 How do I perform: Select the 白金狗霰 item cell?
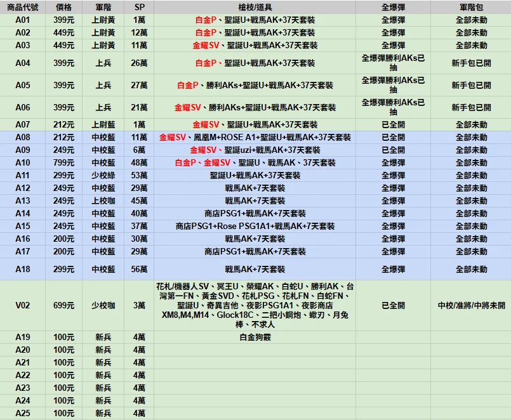(255, 338)
